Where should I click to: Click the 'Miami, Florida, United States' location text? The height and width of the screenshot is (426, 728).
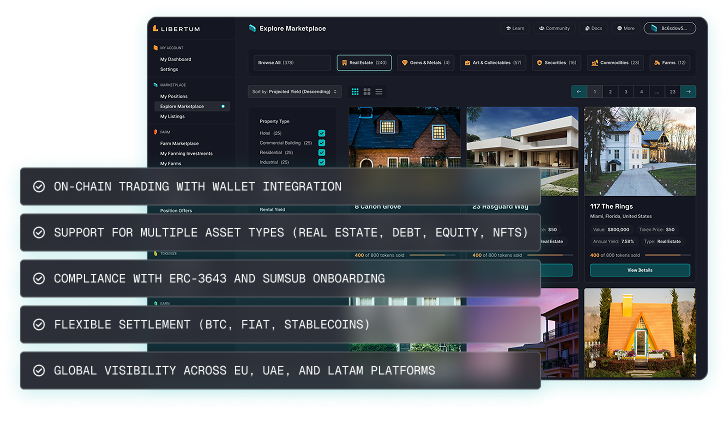pos(621,216)
